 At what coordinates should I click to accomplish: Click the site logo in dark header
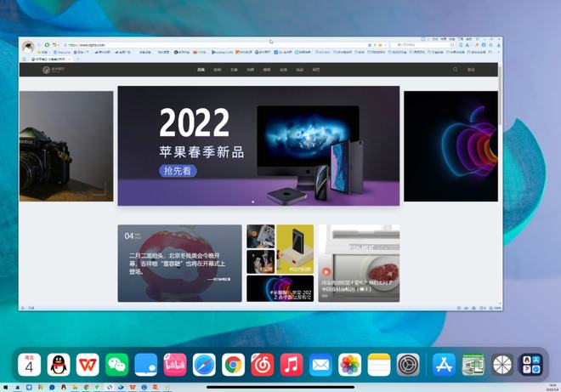pyautogui.click(x=53, y=70)
